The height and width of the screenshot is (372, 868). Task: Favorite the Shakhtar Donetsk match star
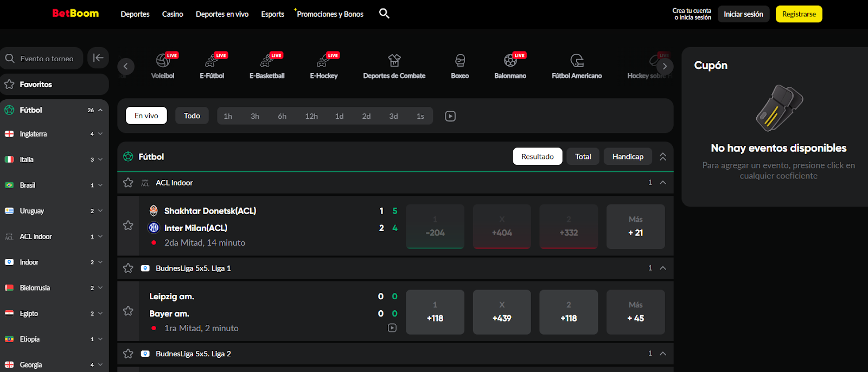(x=128, y=225)
